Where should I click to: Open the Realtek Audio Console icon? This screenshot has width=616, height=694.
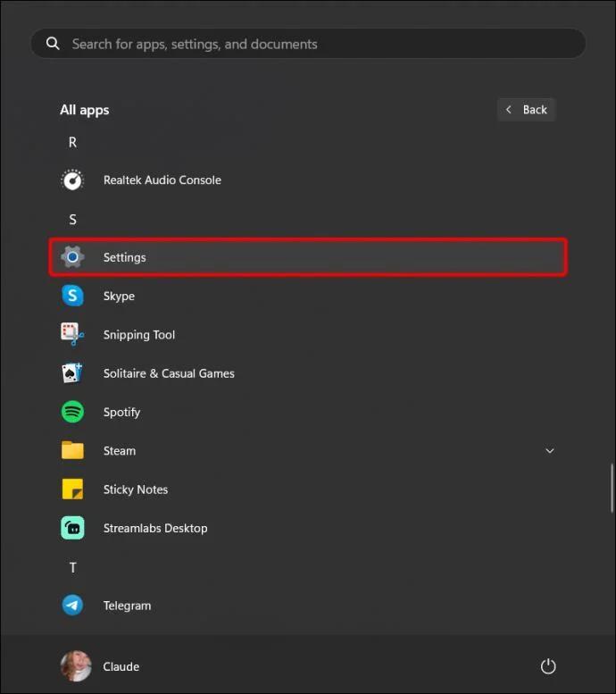click(72, 180)
